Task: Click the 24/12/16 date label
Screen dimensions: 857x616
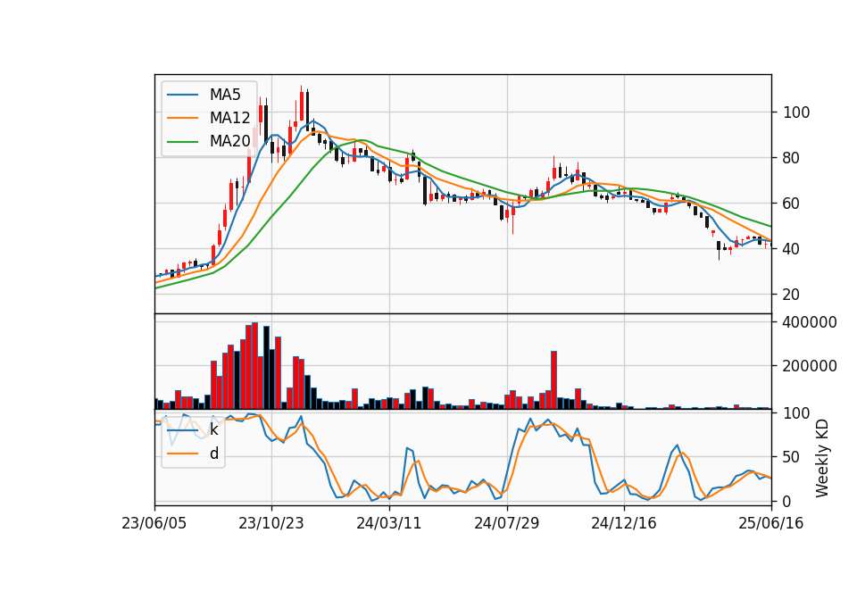Action: click(624, 524)
